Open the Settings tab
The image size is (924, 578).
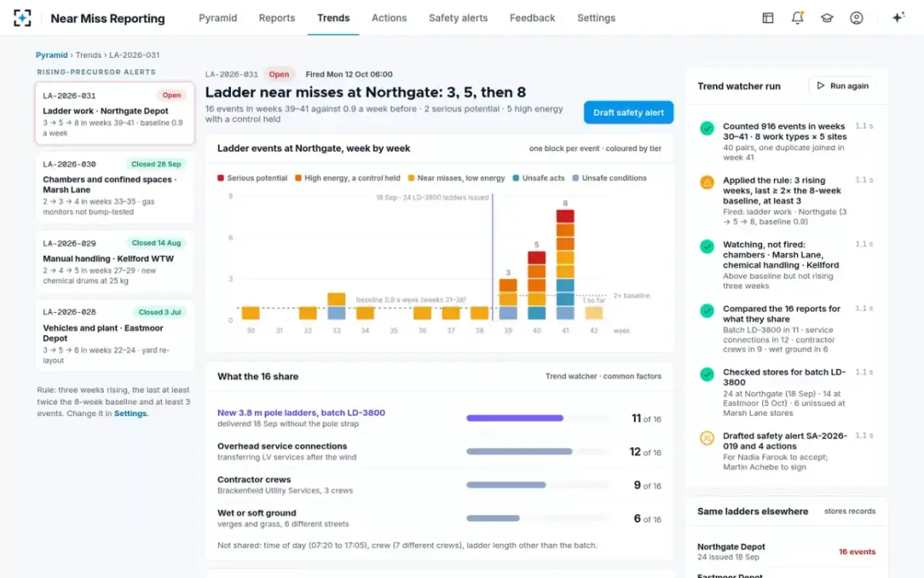pyautogui.click(x=596, y=18)
